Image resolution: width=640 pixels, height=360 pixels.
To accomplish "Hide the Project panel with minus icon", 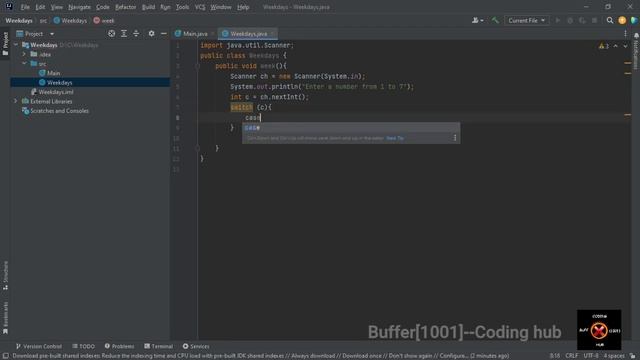I will coord(164,33).
